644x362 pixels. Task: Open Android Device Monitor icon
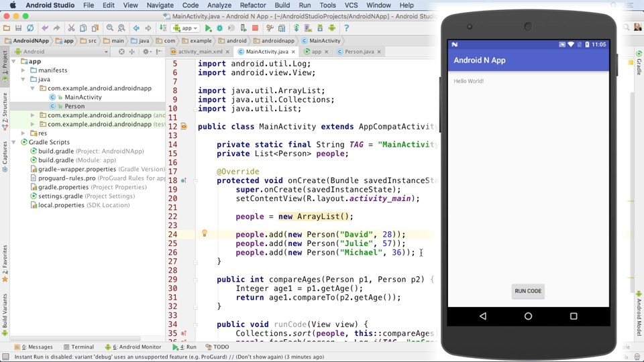pos(332,28)
